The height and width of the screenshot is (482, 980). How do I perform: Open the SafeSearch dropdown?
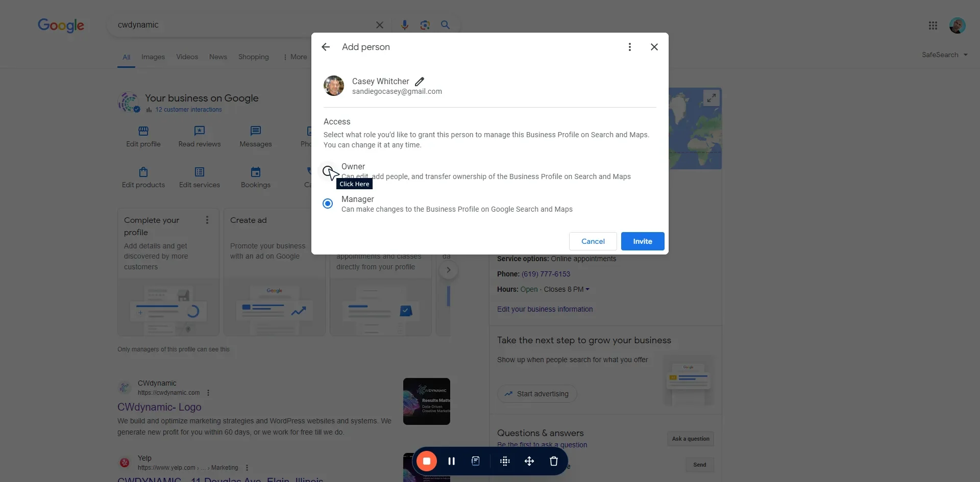[944, 54]
